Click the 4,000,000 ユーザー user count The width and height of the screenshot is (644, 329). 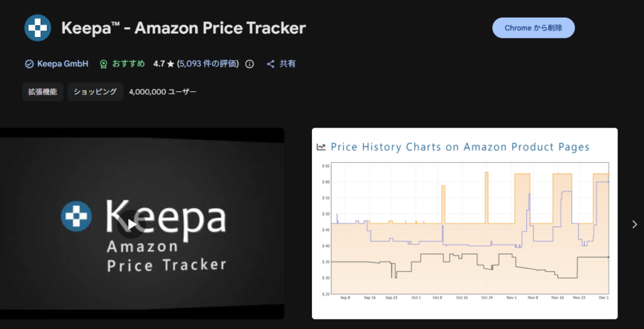point(162,92)
